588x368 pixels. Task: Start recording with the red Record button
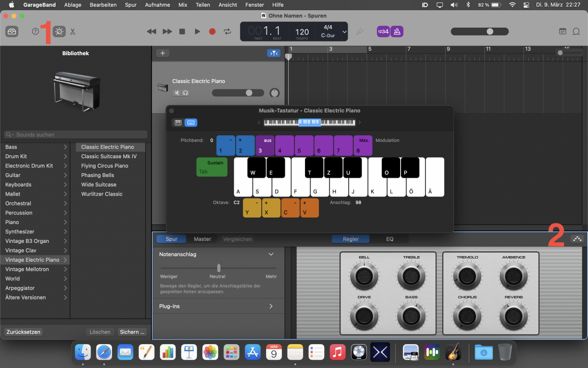[x=212, y=32]
